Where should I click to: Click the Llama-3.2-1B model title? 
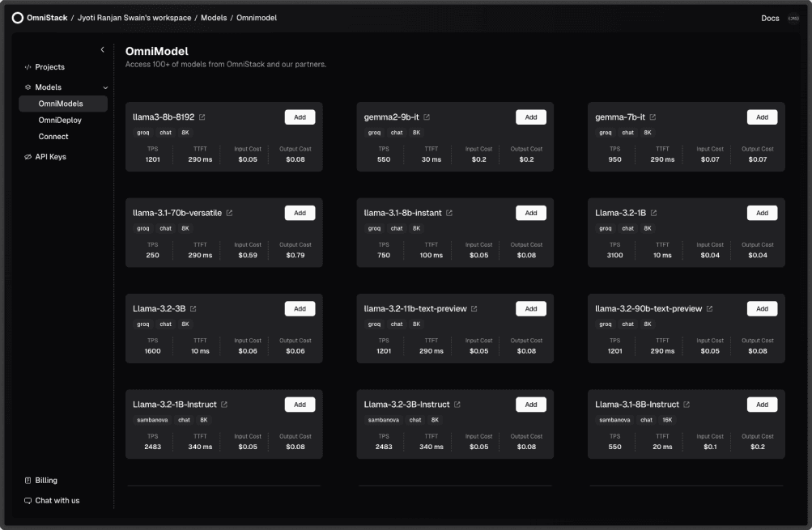620,213
